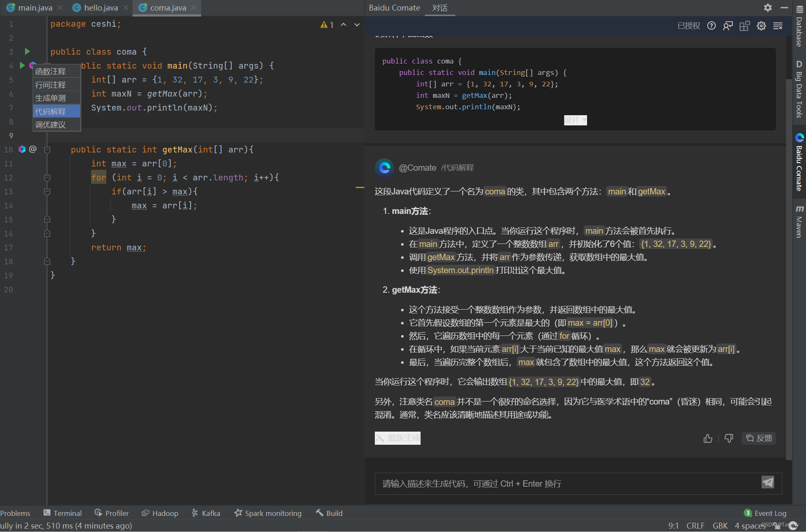Open Baidu Comate panel gear options

tap(768, 8)
